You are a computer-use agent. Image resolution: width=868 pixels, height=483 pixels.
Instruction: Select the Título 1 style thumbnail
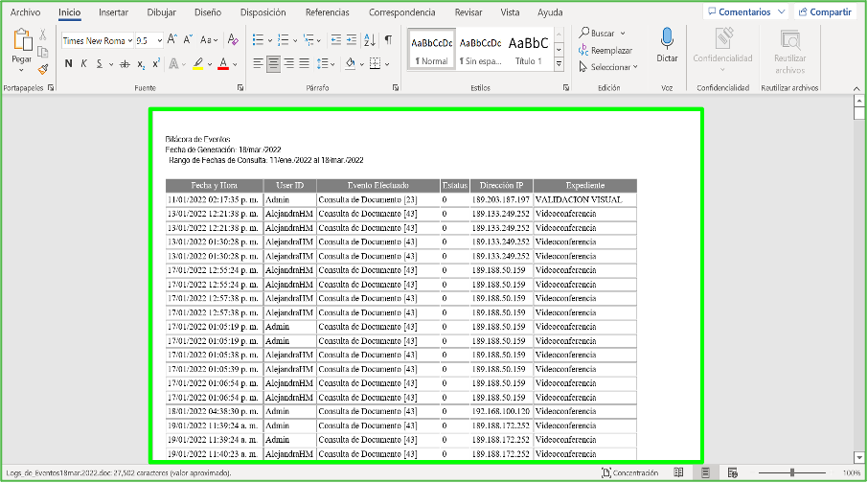click(528, 49)
